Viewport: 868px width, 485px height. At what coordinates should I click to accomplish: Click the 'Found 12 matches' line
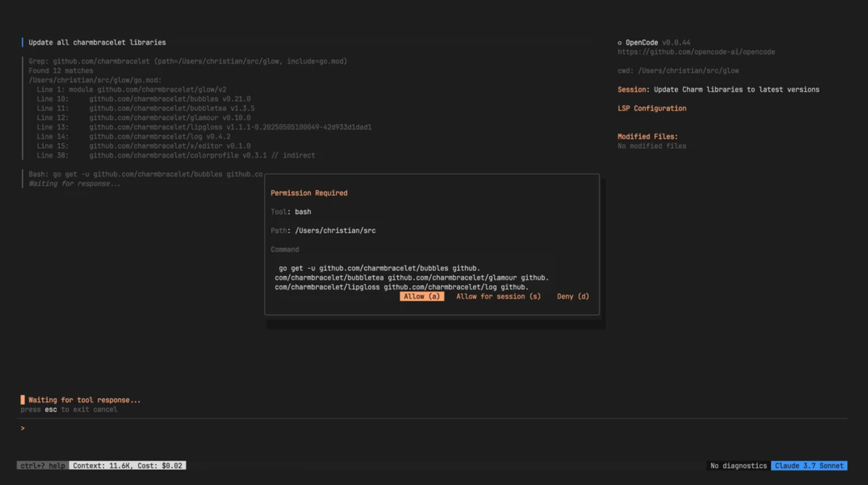(x=61, y=71)
